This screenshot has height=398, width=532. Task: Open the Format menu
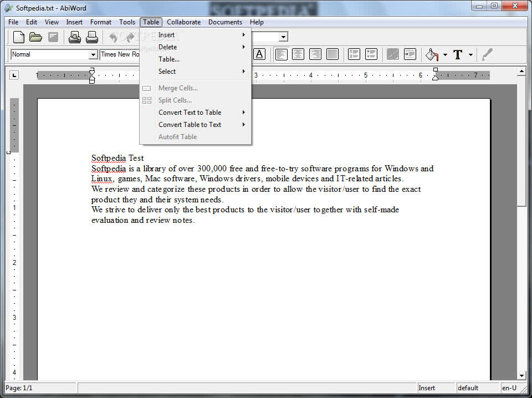coord(101,22)
